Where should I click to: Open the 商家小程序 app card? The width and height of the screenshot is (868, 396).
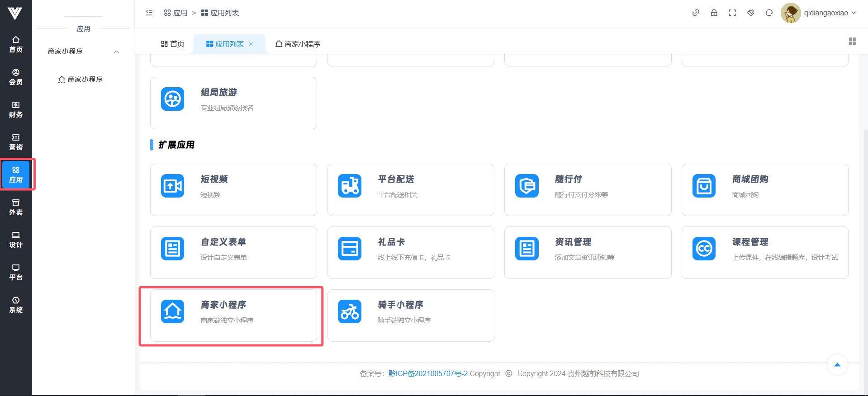point(233,315)
